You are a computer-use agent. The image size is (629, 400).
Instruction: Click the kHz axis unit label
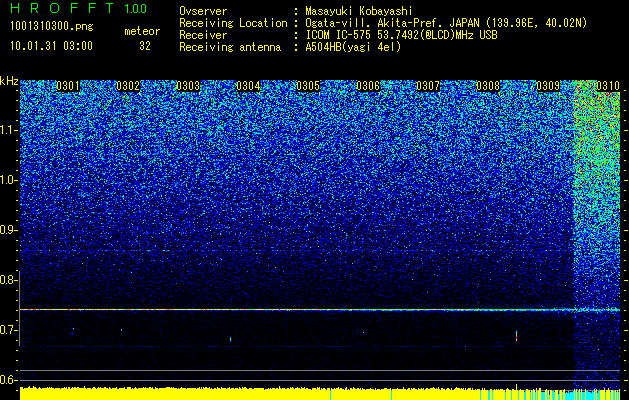[9, 81]
